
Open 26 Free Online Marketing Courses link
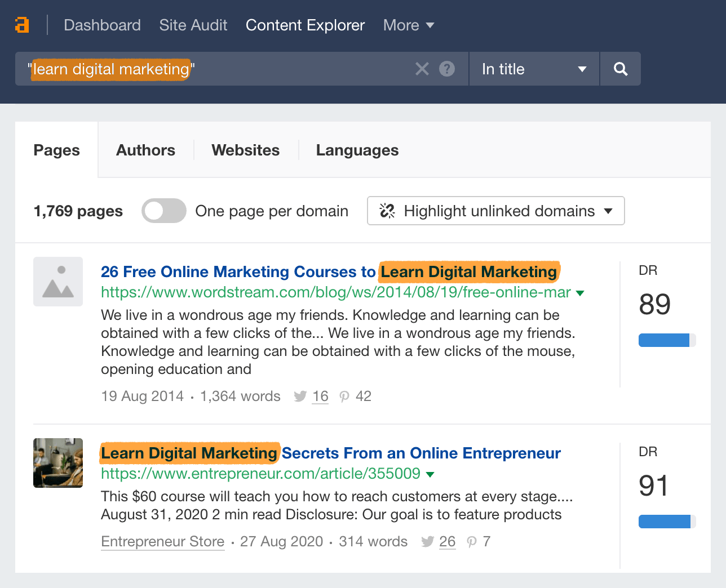click(x=238, y=271)
